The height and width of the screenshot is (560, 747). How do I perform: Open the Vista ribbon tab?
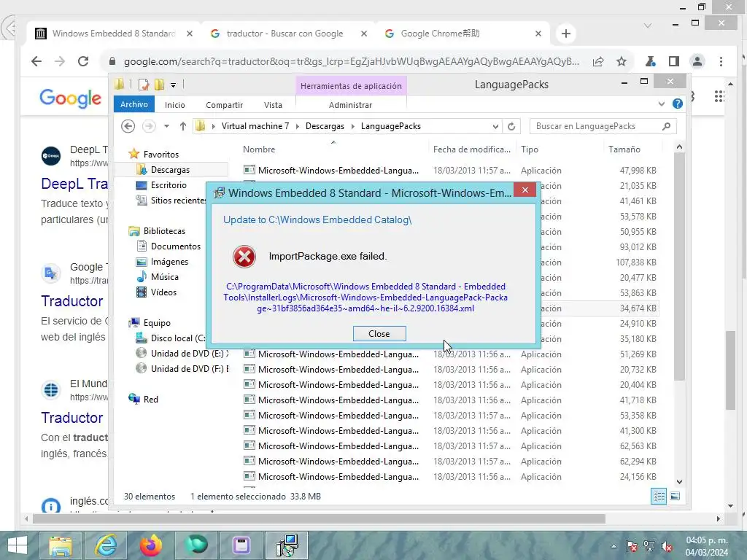pyautogui.click(x=273, y=105)
